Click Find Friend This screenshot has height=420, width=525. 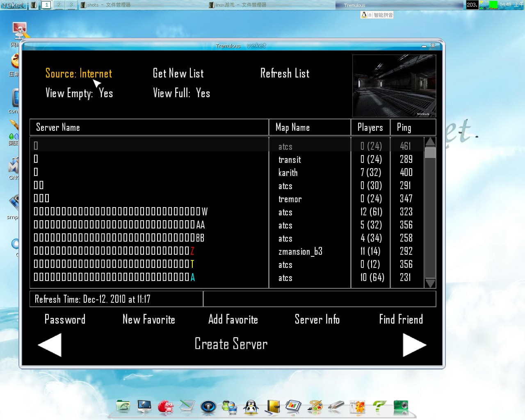[401, 320]
